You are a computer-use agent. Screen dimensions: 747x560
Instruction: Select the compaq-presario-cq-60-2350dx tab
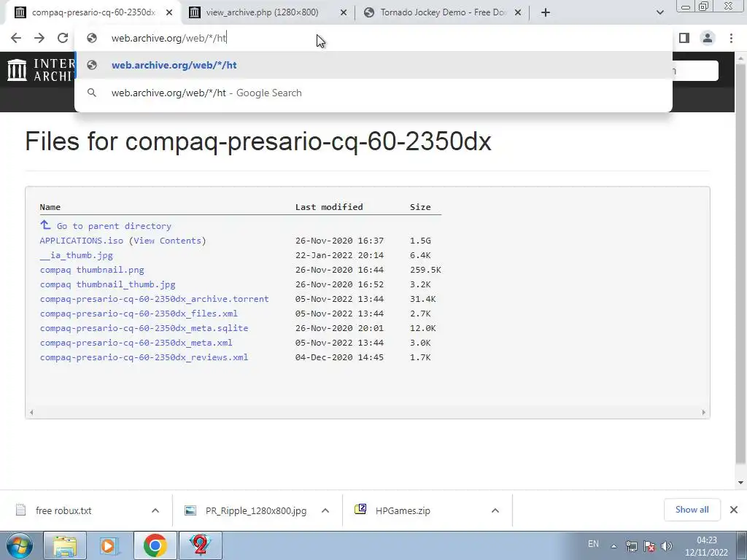[x=93, y=12]
